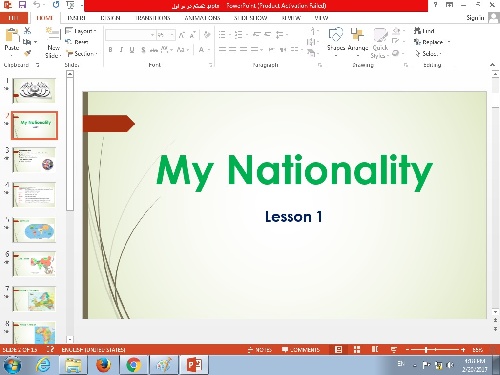Click the language indicator in status bar
500x375 pixels.
coord(93,349)
